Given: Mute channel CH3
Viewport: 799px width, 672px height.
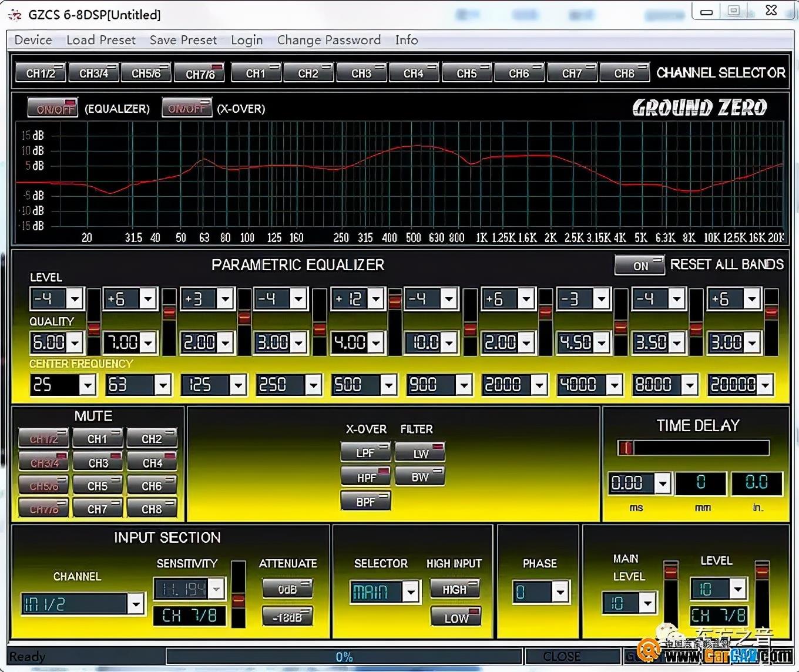Looking at the screenshot, I should click(x=98, y=462).
